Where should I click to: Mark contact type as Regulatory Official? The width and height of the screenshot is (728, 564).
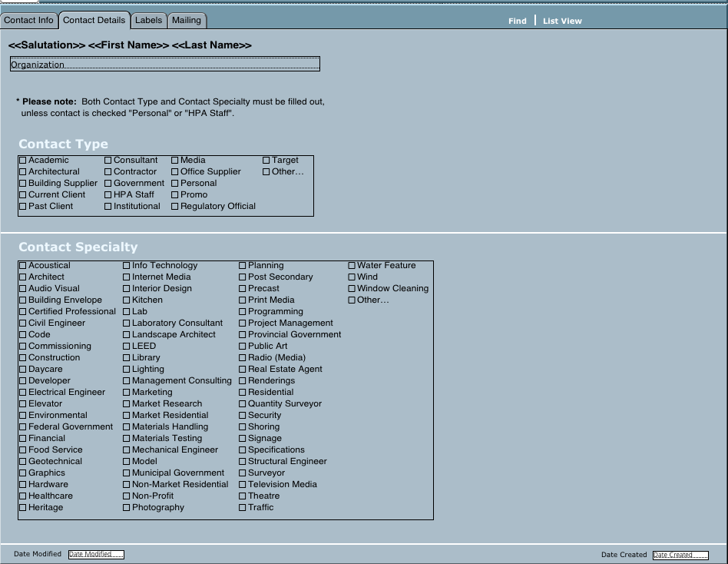coord(175,207)
